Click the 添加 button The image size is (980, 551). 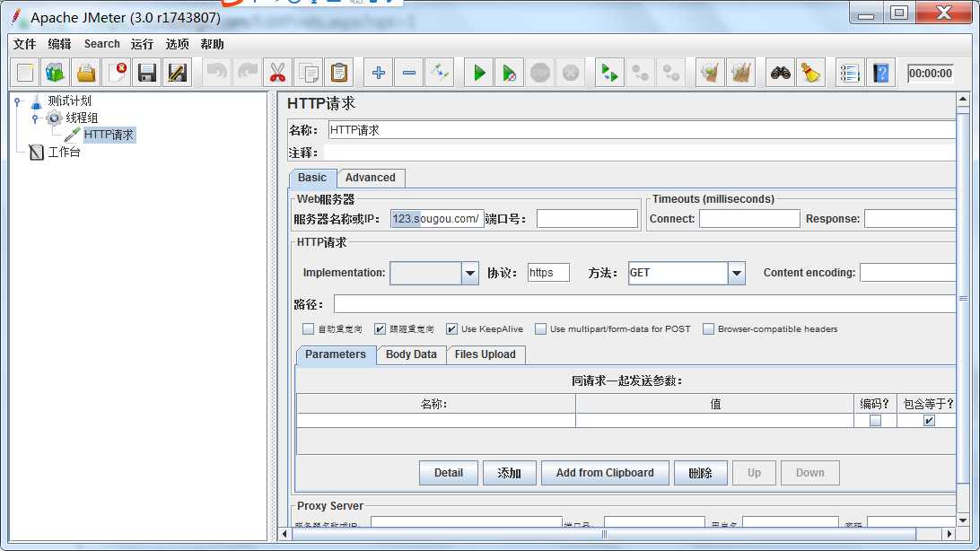[x=510, y=473]
